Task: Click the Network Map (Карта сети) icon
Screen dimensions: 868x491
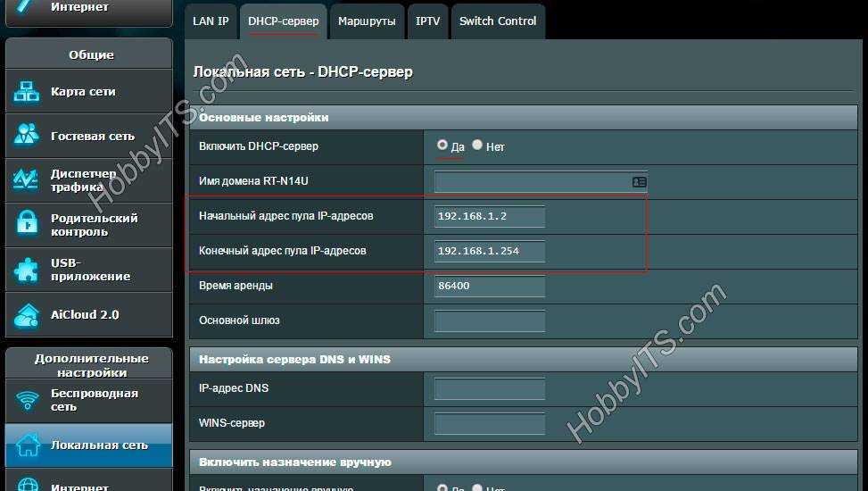Action: click(27, 91)
